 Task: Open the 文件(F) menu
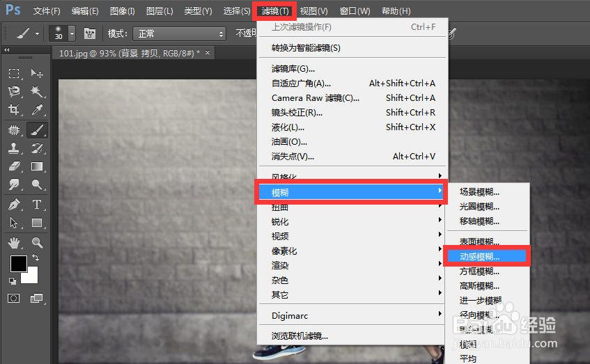click(x=47, y=11)
